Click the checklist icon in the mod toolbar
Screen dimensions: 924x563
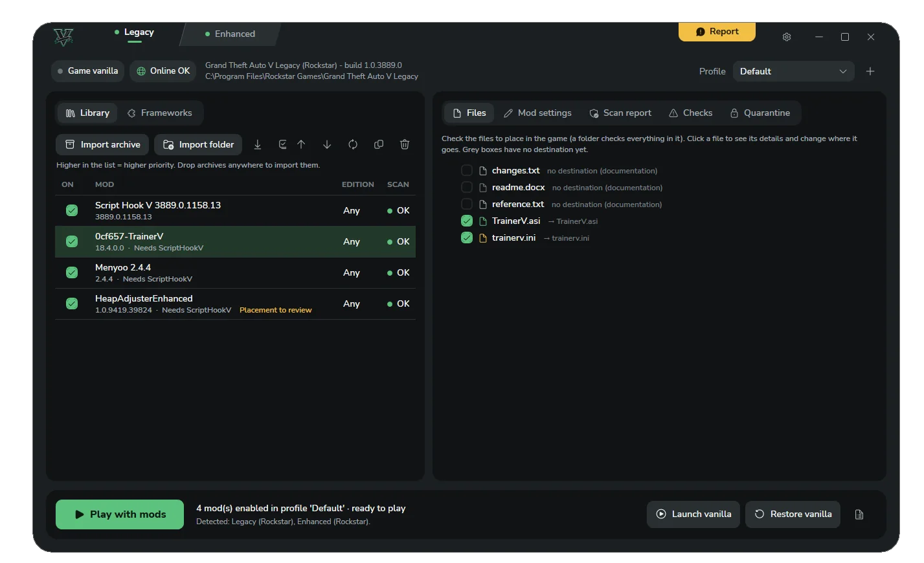(x=283, y=144)
